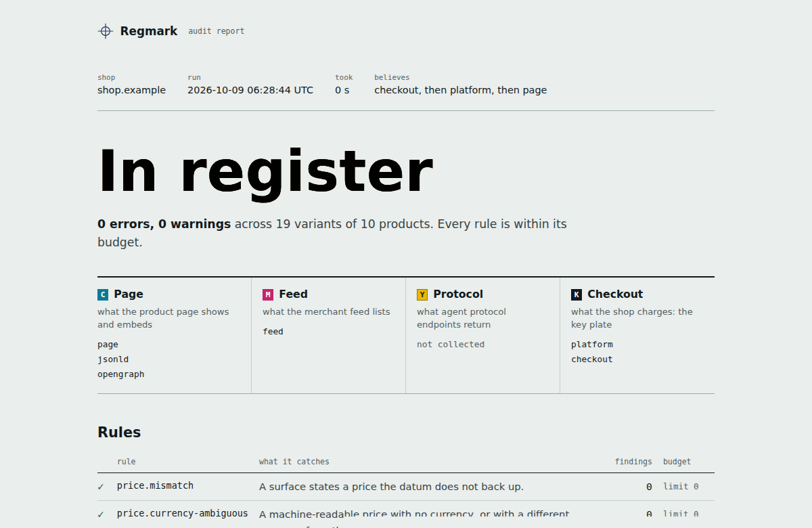Click "limit 0" in the price.mismatch row
The height and width of the screenshot is (528, 812).
pos(681,487)
